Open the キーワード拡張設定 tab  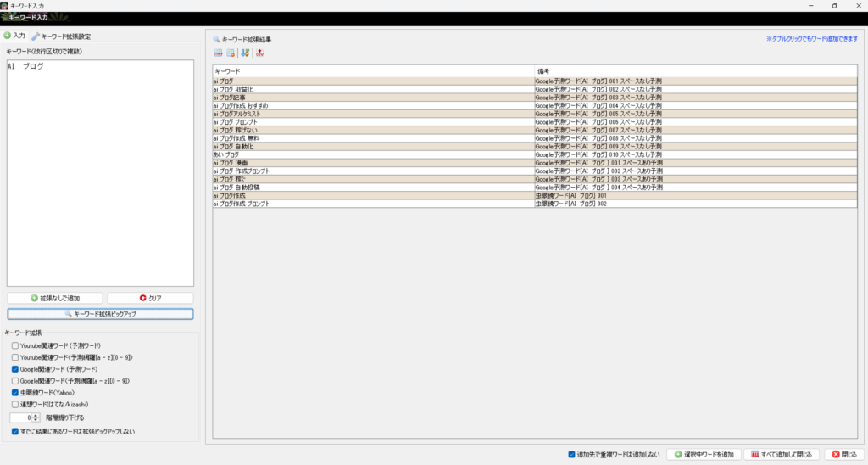click(61, 36)
